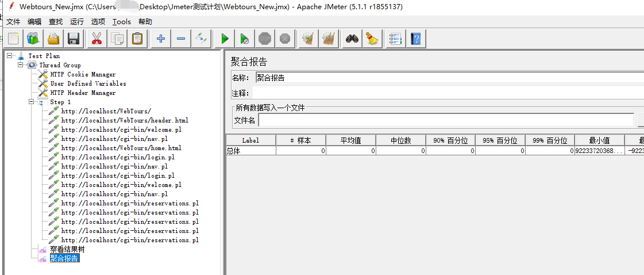644x275 pixels.
Task: Click the Cut scissors icon
Action: [x=97, y=39]
